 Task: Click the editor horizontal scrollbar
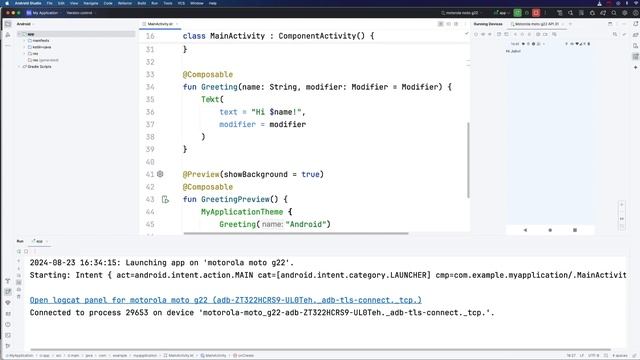296,233
